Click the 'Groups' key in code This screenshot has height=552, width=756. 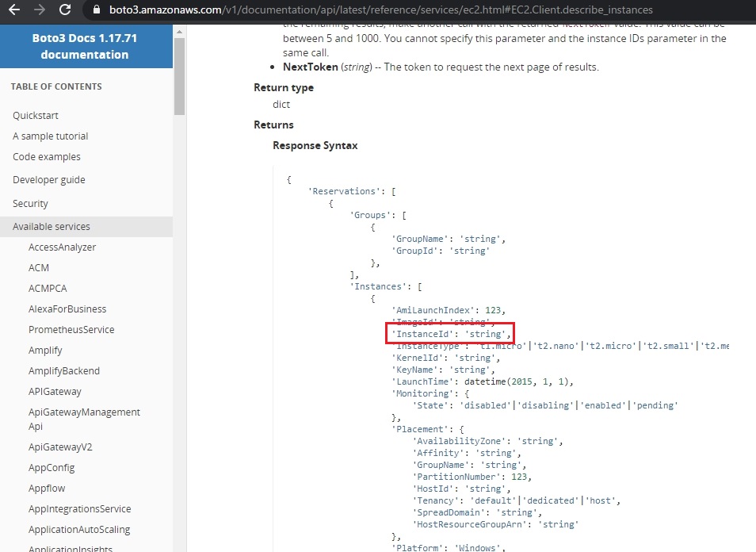pyautogui.click(x=370, y=215)
